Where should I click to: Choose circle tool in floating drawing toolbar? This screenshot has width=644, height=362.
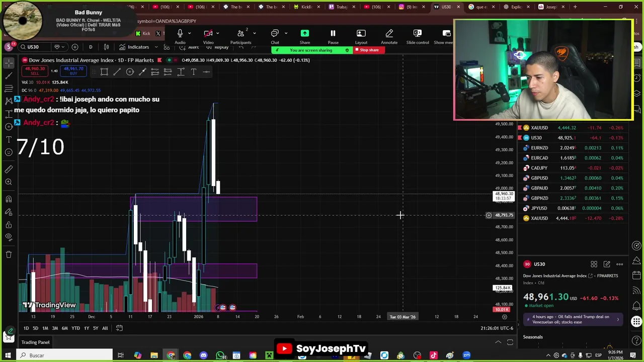(x=130, y=72)
